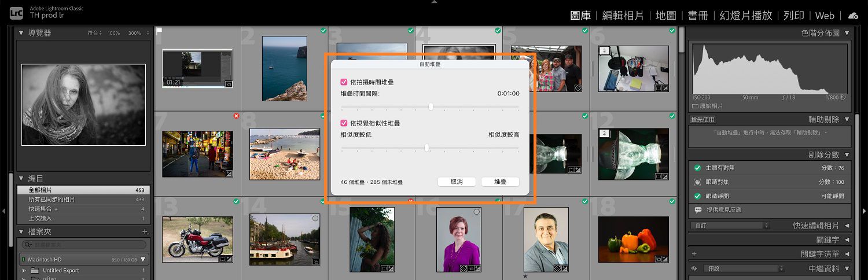This screenshot has width=868, height=280.
Task: Hide the top module bar with the arrow
Action: [434, 2]
